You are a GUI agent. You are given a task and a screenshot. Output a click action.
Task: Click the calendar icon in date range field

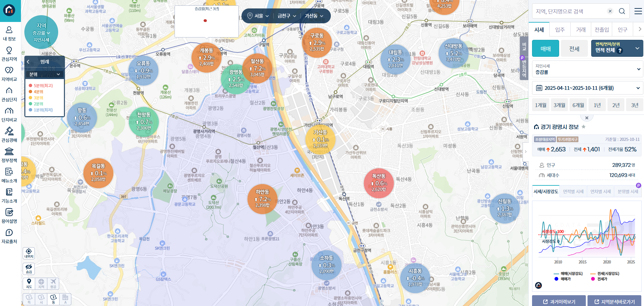click(539, 88)
